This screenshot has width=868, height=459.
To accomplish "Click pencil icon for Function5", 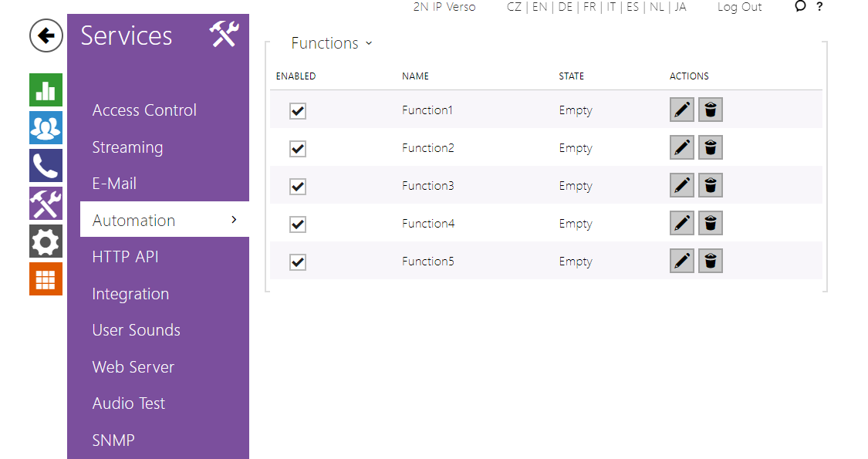I will [x=682, y=262].
